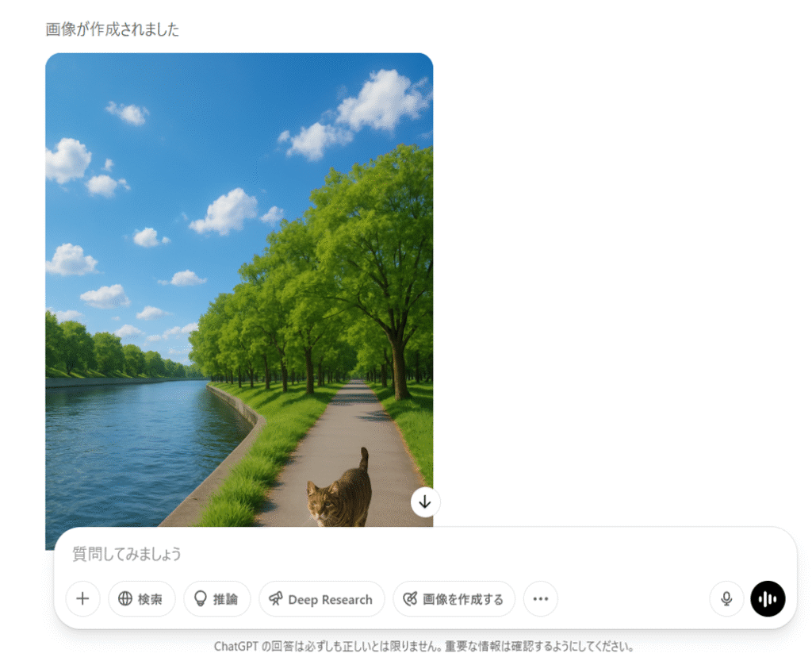
Task: Click the ChatGPT disclaimer text at bottom
Action: point(424,647)
